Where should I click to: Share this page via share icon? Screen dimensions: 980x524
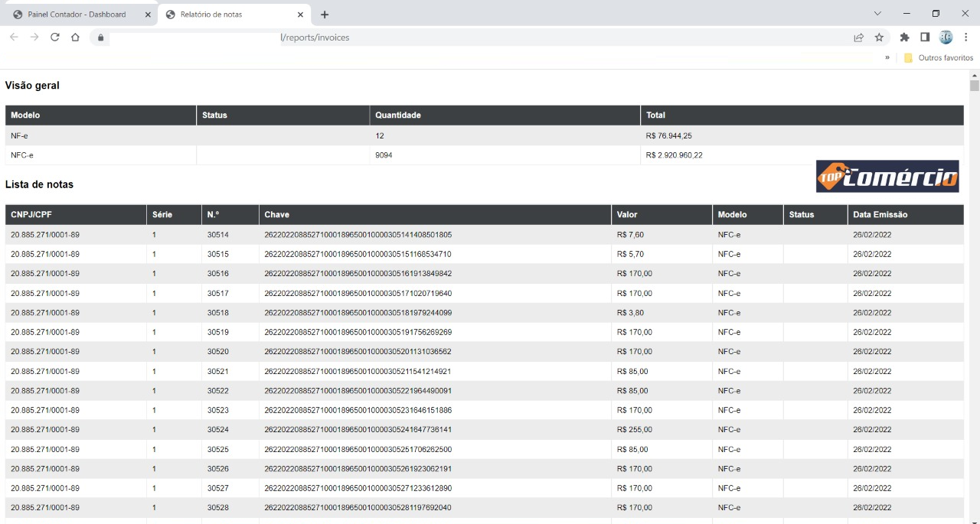coord(859,37)
